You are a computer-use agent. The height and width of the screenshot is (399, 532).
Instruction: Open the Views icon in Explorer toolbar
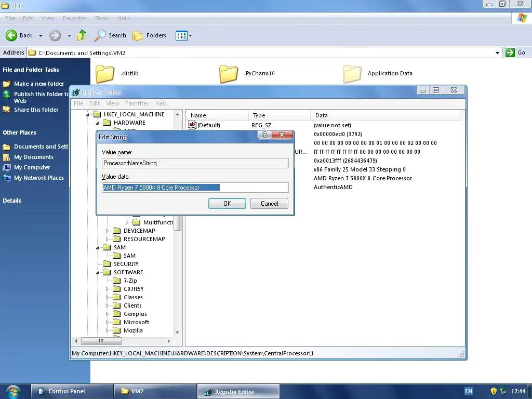181,35
